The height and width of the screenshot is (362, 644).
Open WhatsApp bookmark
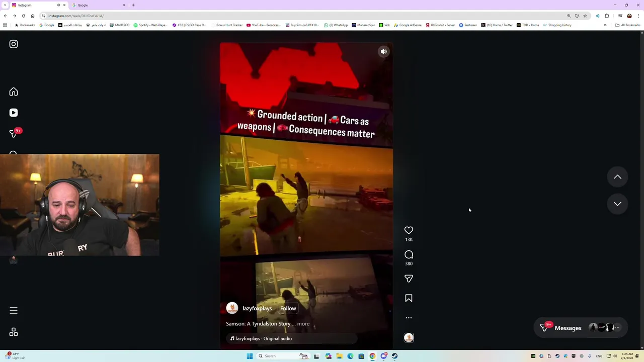click(x=336, y=25)
